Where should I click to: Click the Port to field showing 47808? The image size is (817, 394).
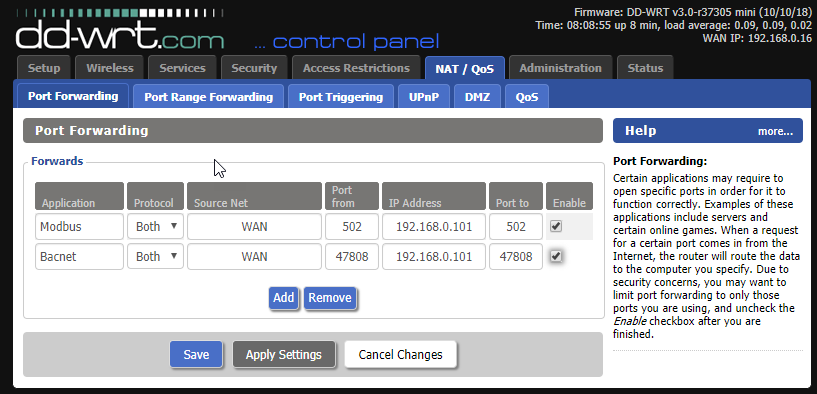516,256
